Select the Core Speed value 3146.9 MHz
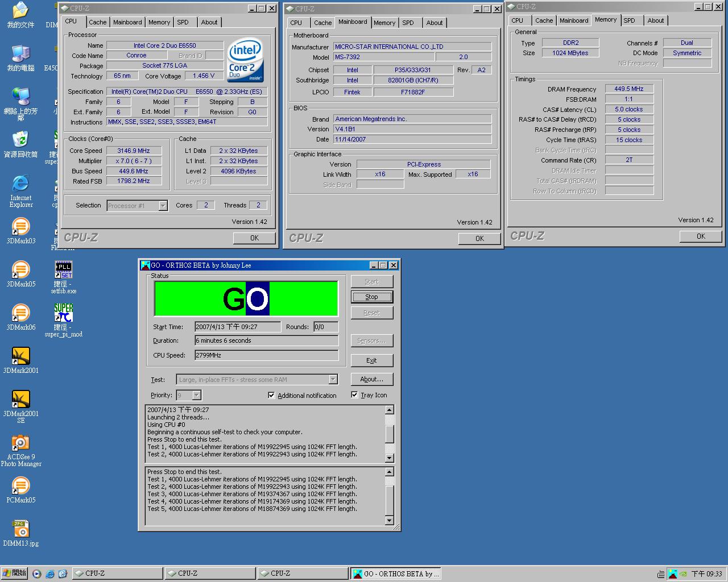728x582 pixels. [x=134, y=151]
